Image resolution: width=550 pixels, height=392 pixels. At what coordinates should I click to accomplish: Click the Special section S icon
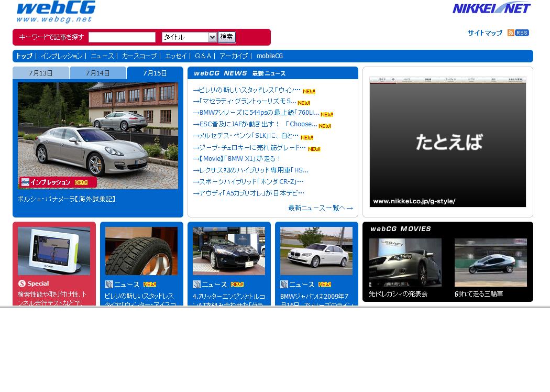[x=22, y=284]
